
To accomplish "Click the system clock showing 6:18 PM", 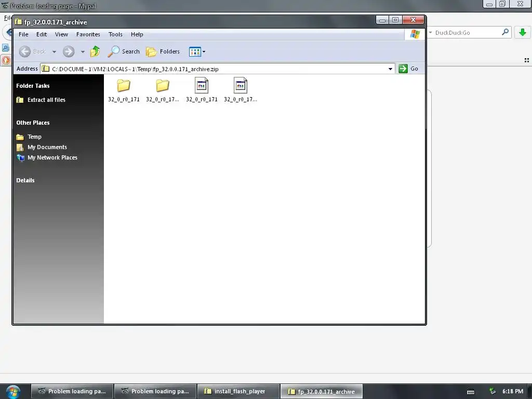I will tap(513, 391).
